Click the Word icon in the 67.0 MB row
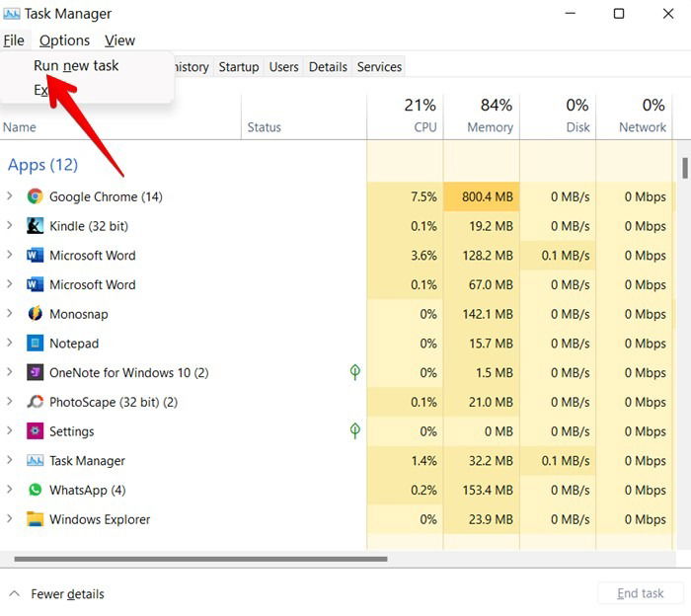This screenshot has height=616, width=691. click(35, 284)
